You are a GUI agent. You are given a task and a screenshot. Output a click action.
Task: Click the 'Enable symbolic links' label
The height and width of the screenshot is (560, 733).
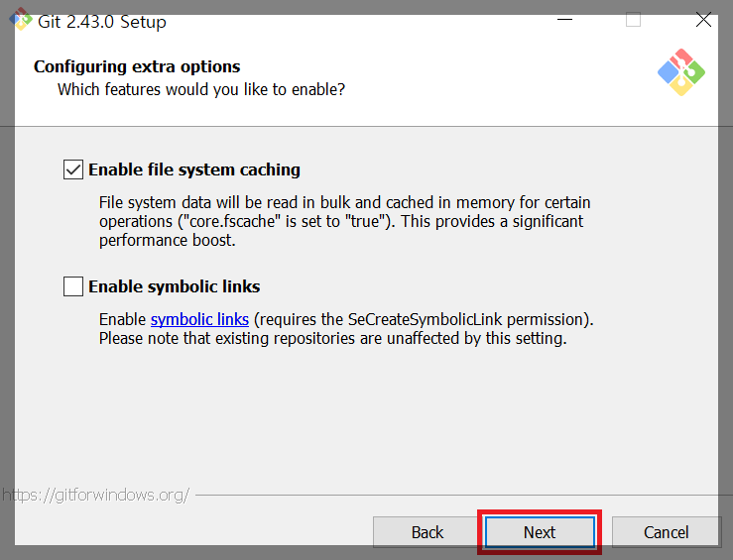pos(174,286)
